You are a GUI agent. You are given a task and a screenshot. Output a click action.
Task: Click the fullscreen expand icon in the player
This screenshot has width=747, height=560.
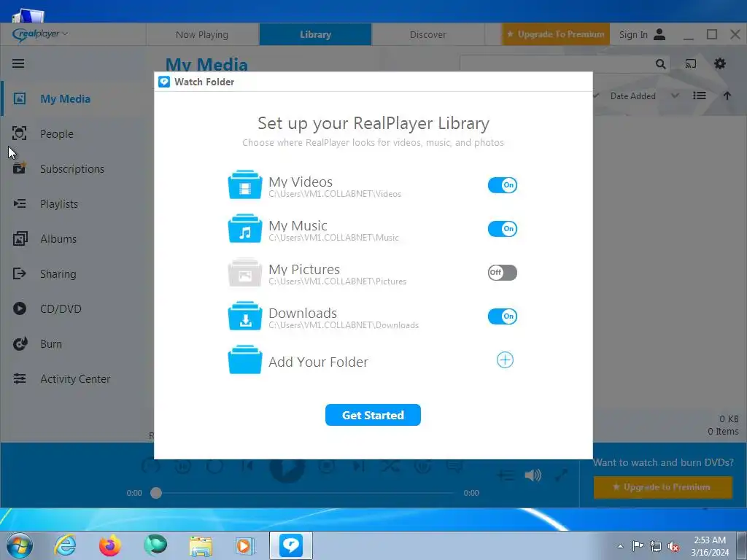point(561,475)
